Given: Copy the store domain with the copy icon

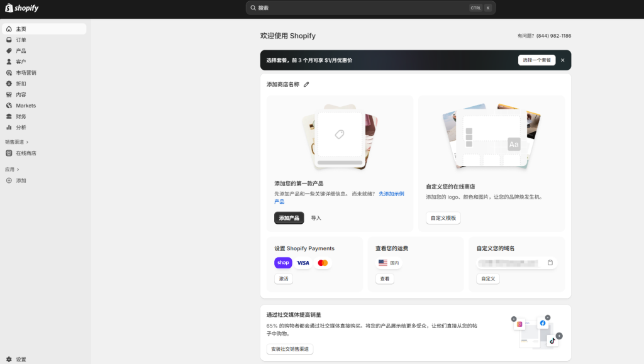Looking at the screenshot, I should [x=551, y=263].
